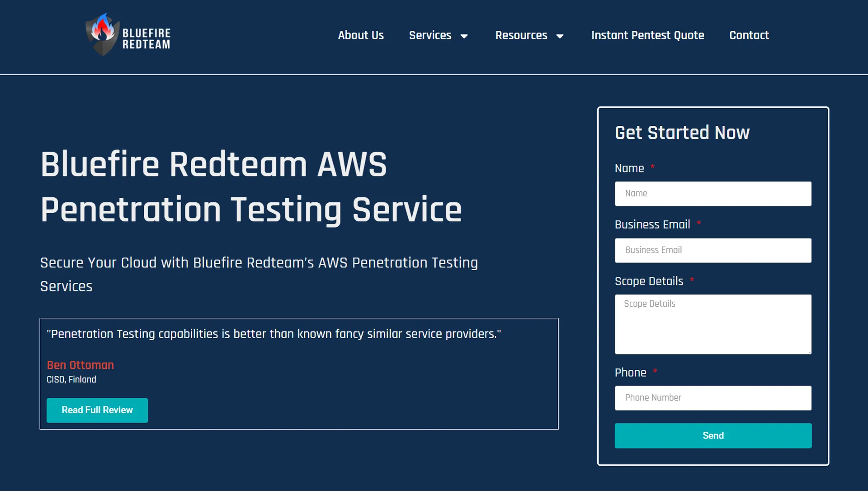Open the About Us page

tap(361, 35)
